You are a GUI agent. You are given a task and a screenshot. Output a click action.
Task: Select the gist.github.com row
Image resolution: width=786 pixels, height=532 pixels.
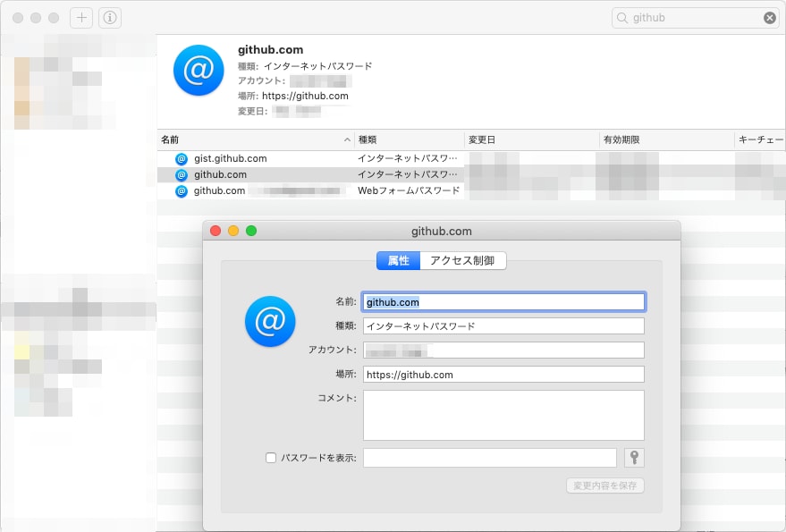(471, 158)
